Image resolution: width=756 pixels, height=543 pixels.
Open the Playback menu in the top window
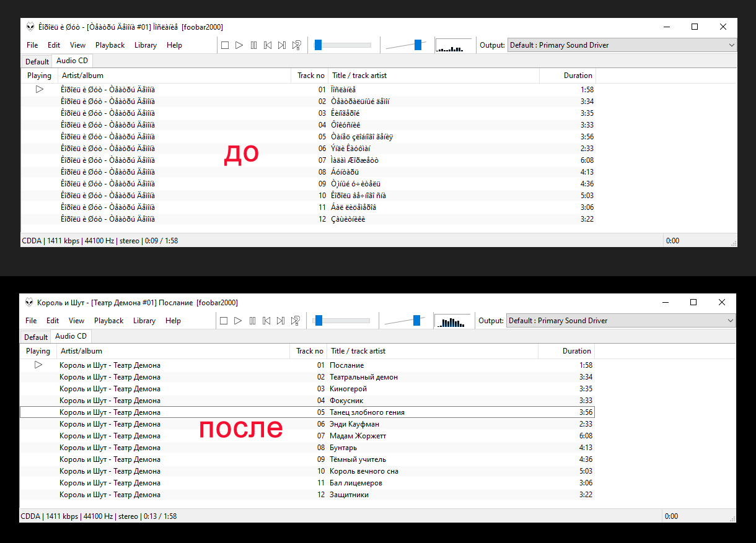pos(110,45)
